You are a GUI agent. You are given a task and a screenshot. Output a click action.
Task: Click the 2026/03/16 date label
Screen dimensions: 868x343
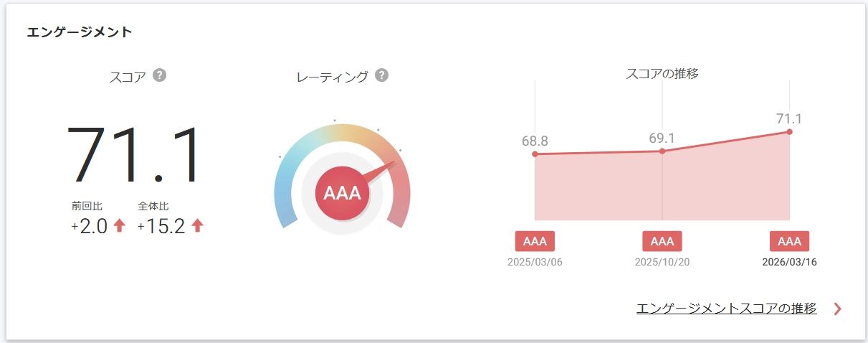(789, 262)
